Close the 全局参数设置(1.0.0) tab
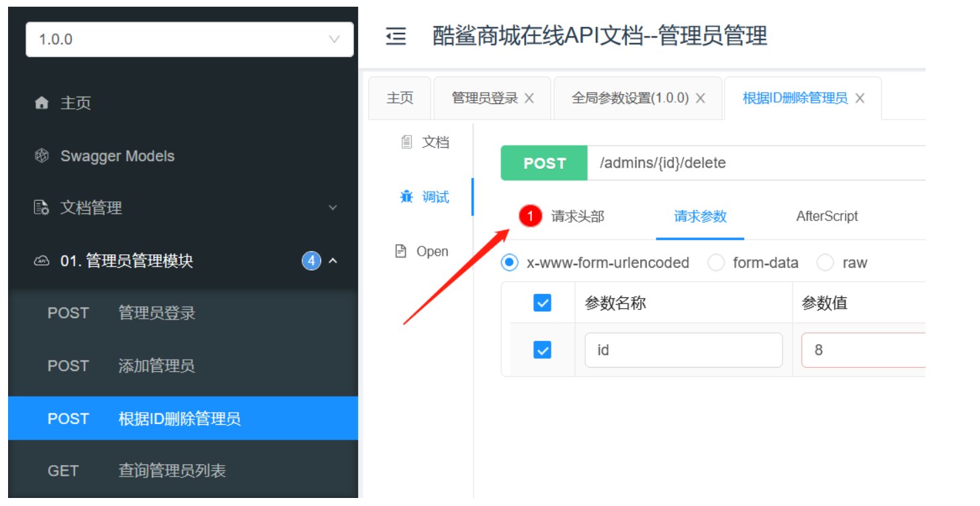The width and height of the screenshot is (980, 506). (x=701, y=98)
